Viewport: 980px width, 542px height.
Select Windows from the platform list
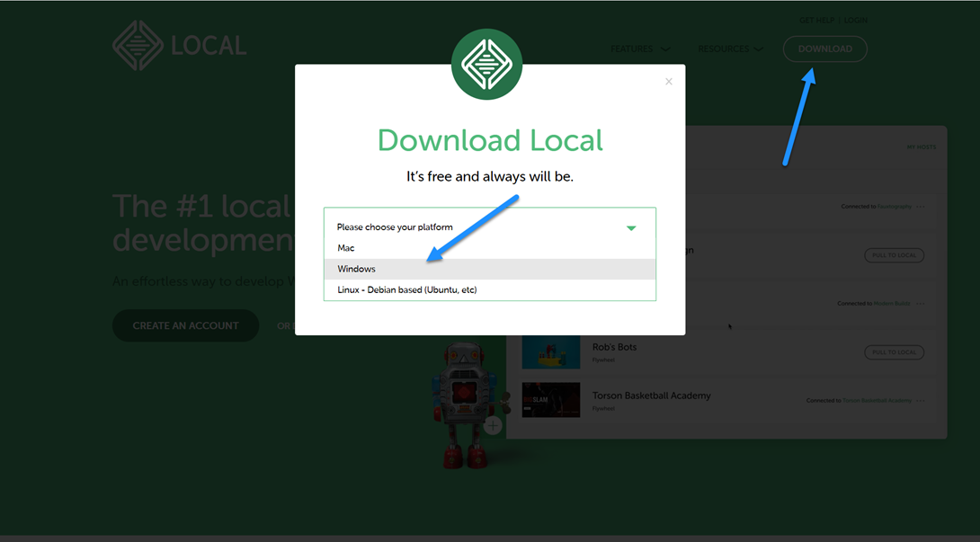point(489,269)
